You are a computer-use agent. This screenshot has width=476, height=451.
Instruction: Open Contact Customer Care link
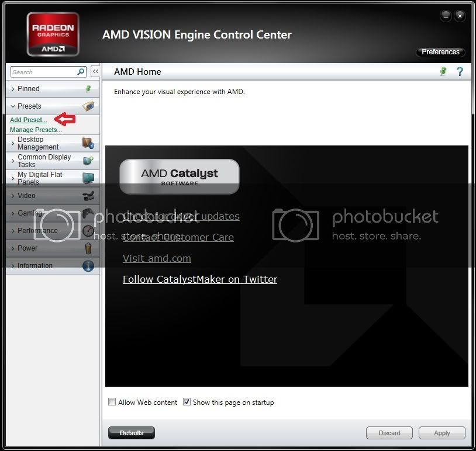178,237
